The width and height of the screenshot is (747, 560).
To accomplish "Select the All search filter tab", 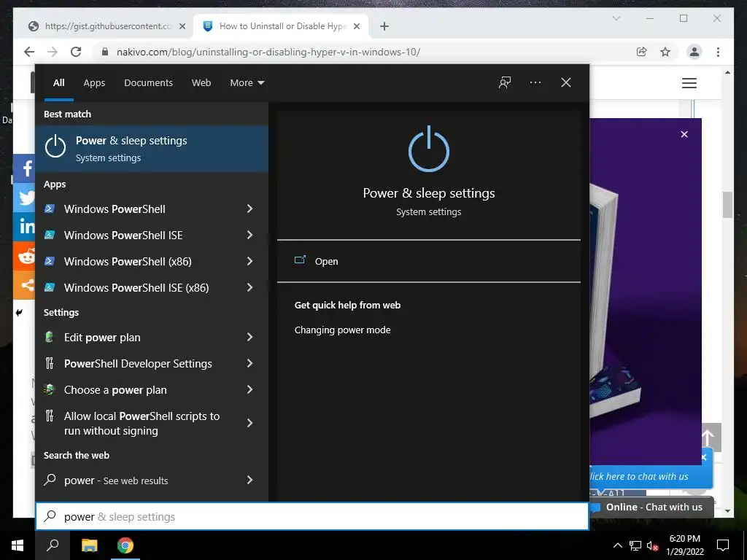I will coord(58,83).
